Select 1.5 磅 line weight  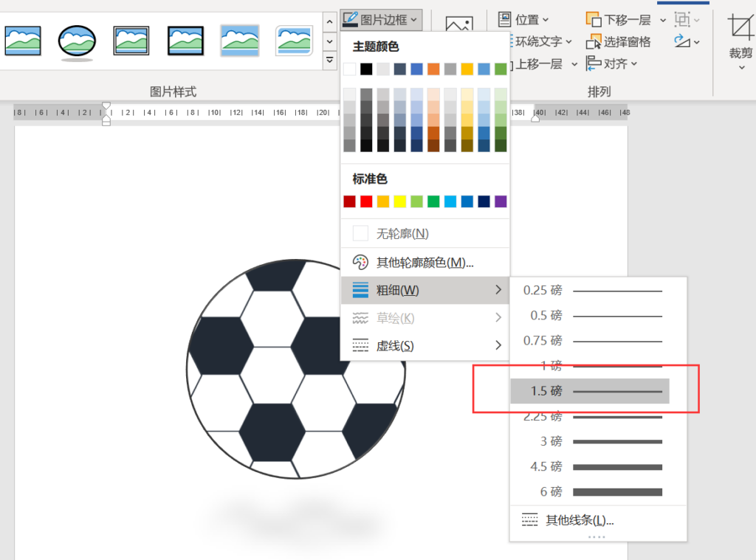coord(590,391)
